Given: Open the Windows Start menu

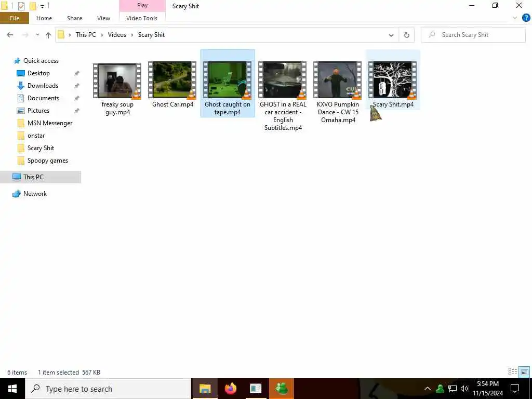Looking at the screenshot, I should pos(12,389).
